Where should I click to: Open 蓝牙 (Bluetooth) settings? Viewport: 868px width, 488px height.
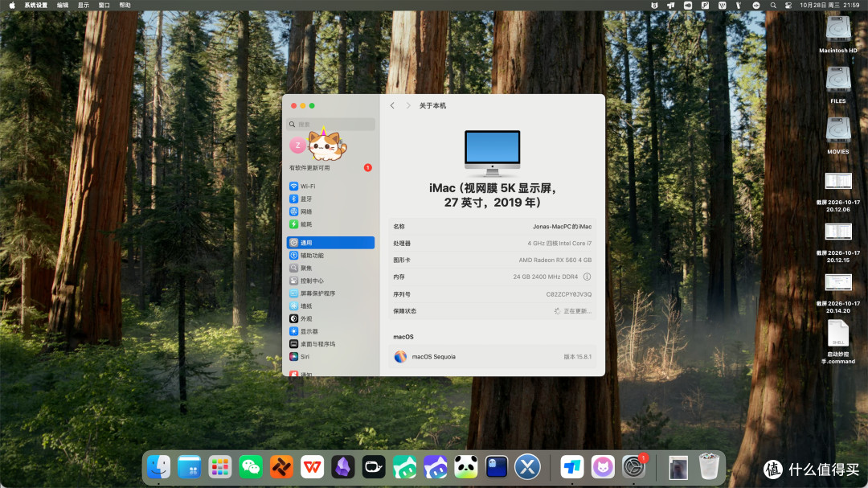pos(330,199)
